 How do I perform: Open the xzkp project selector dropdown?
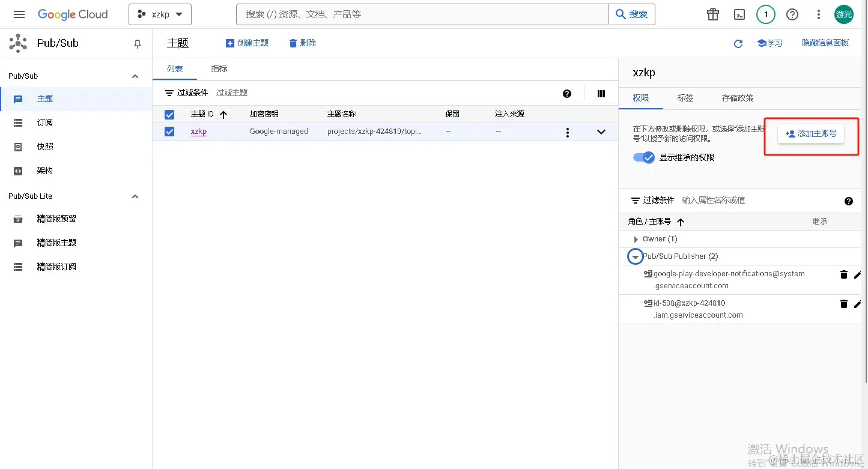pyautogui.click(x=160, y=14)
